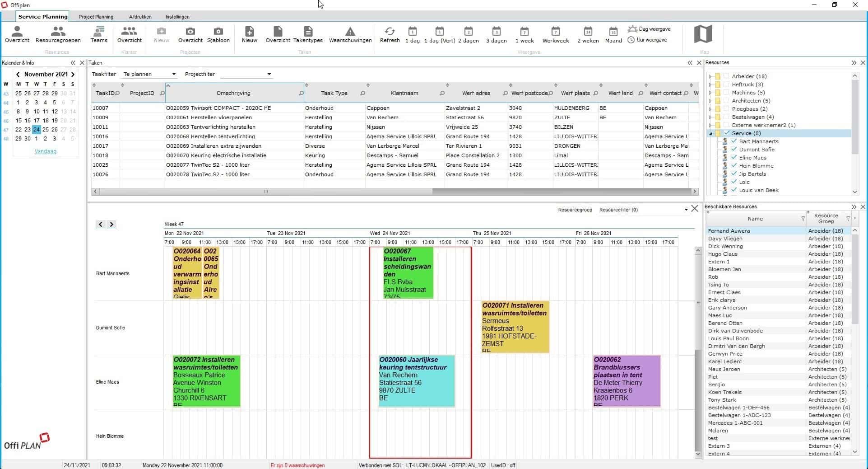The width and height of the screenshot is (868, 469).
Task: Check the Heftruck (3) group checkbox
Action: [x=726, y=84]
